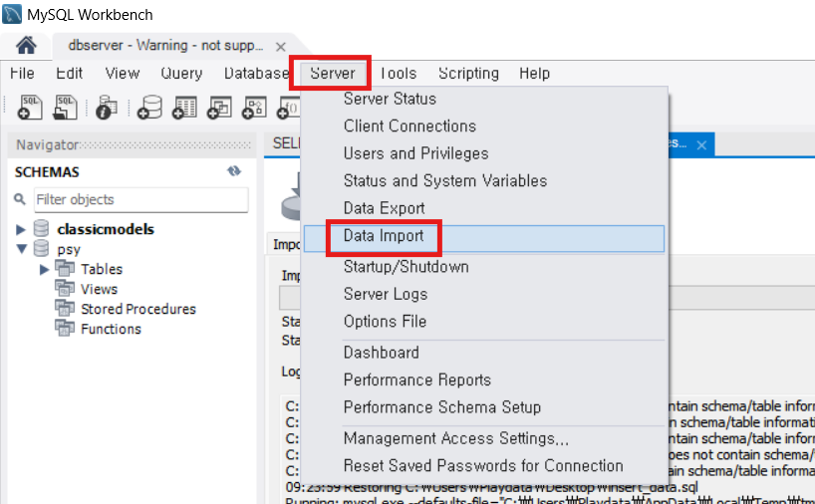The height and width of the screenshot is (504, 815).
Task: Open the object inspector info icon
Action: tap(106, 108)
